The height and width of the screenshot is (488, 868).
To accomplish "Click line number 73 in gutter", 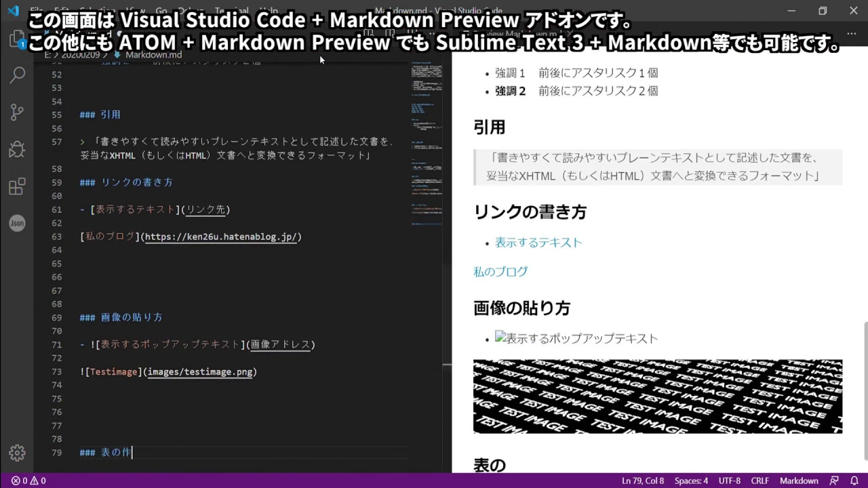I will (56, 371).
